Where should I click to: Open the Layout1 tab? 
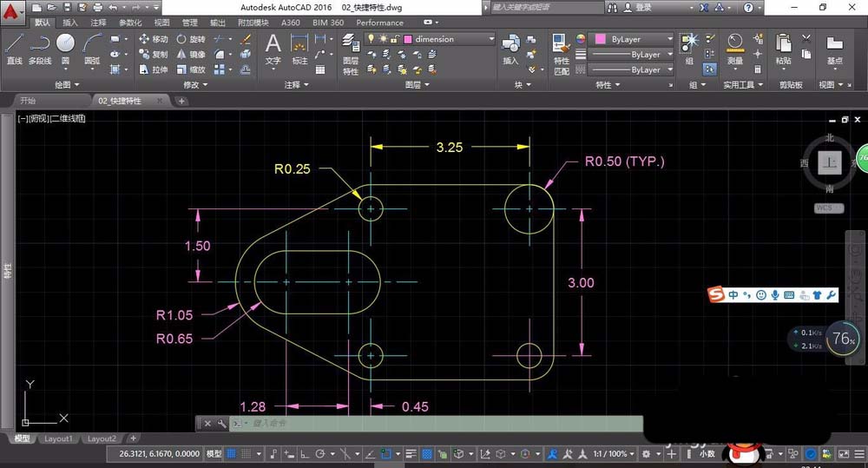[x=59, y=439]
